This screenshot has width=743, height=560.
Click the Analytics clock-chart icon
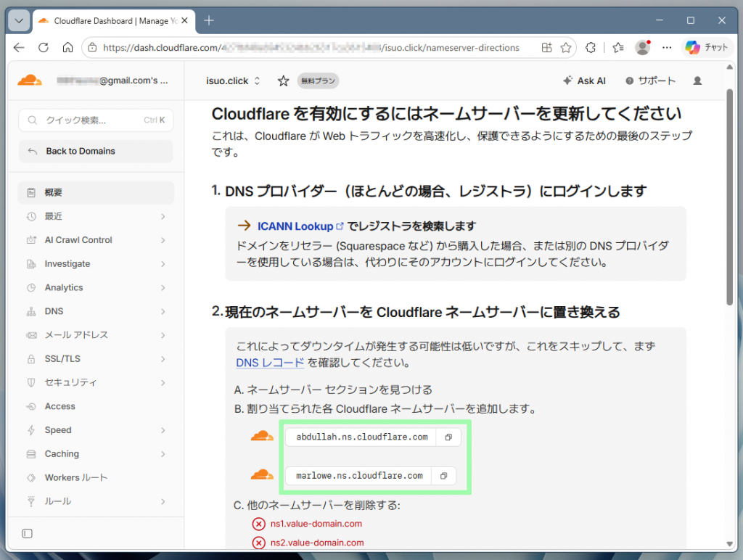tap(31, 287)
